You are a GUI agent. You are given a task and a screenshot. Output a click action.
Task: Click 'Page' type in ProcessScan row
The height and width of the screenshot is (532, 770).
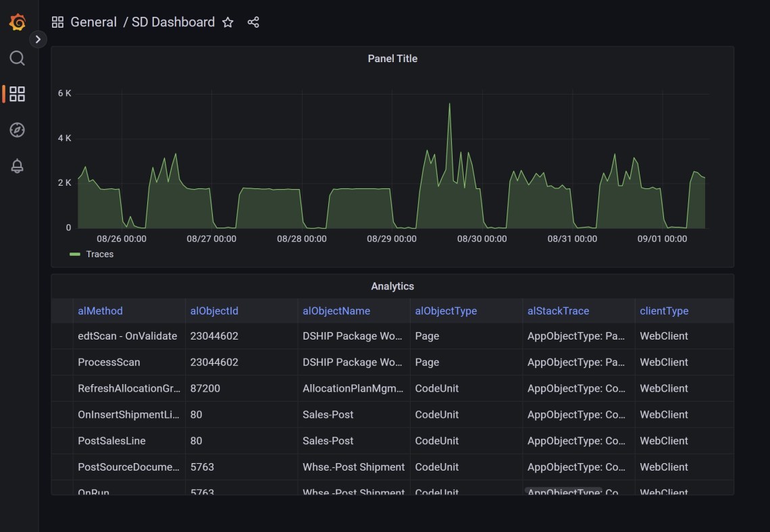[466, 362]
